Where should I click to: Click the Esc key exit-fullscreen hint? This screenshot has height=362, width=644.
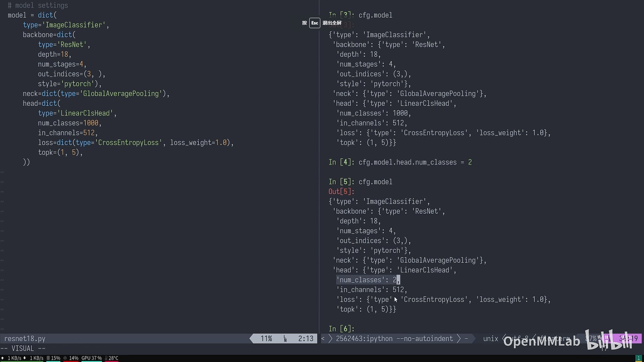click(x=315, y=23)
